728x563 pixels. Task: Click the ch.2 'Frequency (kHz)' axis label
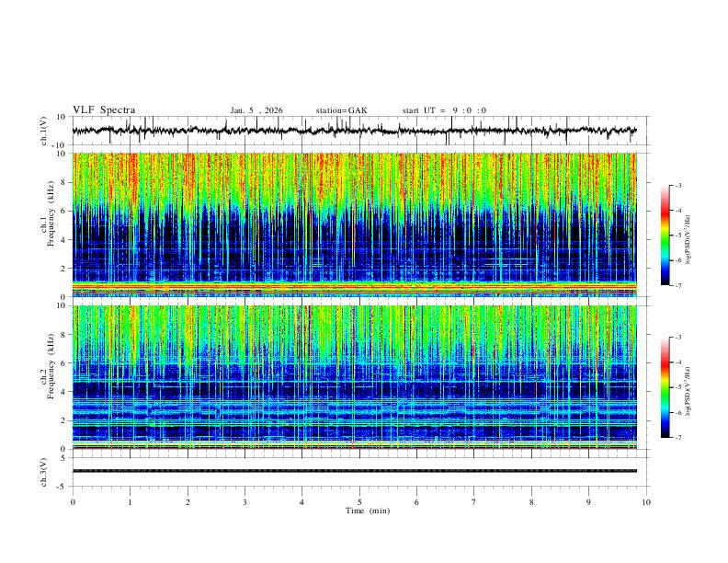click(51, 366)
